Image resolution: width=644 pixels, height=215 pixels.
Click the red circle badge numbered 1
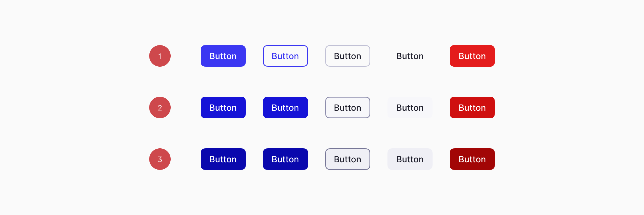[160, 56]
